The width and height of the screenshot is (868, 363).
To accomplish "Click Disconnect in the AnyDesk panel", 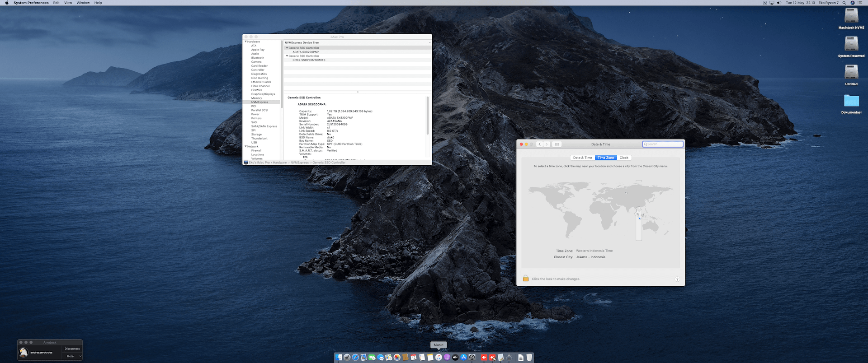I will pos(72,349).
